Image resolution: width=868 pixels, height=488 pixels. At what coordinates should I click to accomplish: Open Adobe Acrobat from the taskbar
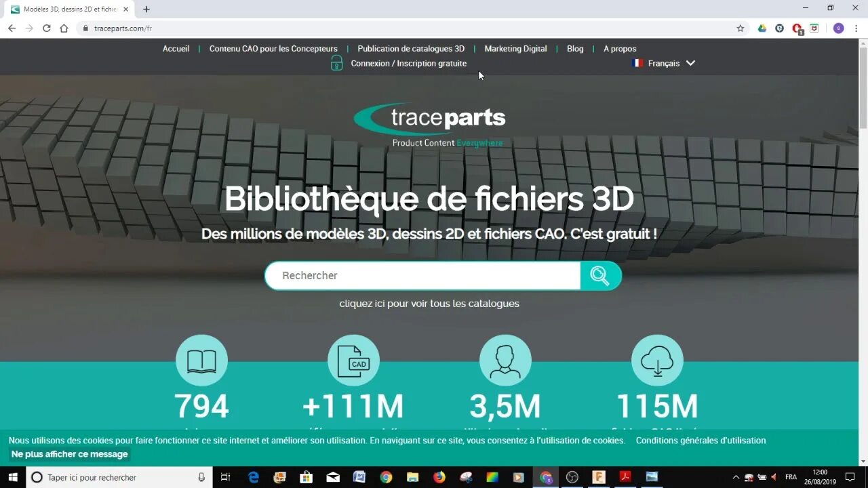tap(625, 477)
